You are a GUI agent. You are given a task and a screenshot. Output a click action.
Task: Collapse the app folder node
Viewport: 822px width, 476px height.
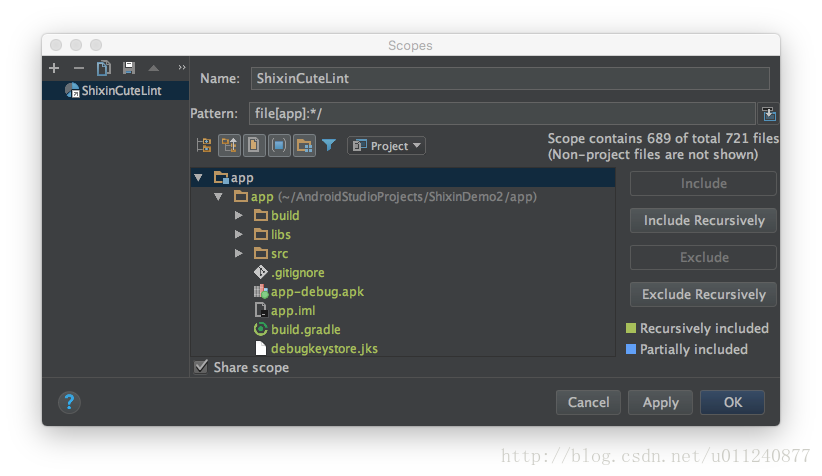(218, 197)
